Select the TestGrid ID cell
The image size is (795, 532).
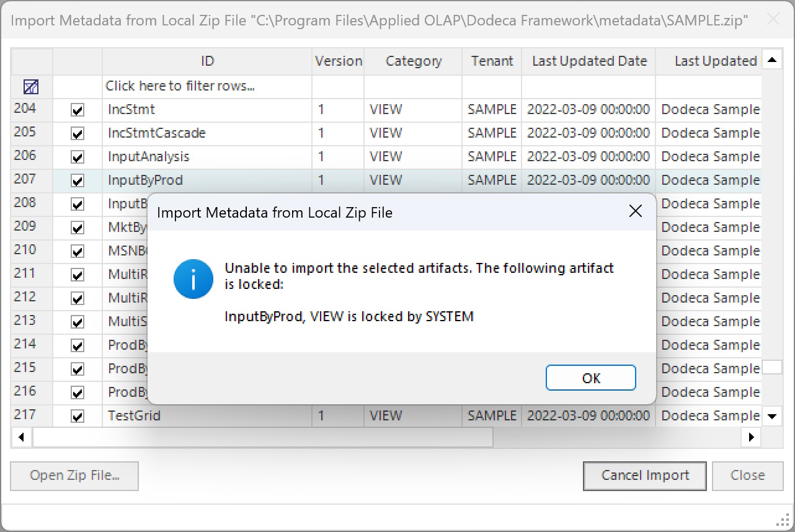207,416
